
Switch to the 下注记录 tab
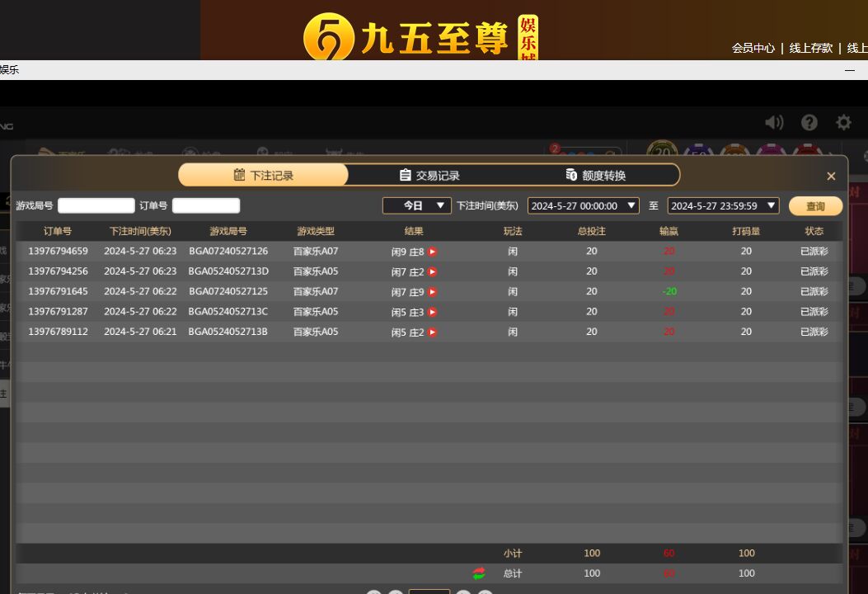tap(264, 175)
